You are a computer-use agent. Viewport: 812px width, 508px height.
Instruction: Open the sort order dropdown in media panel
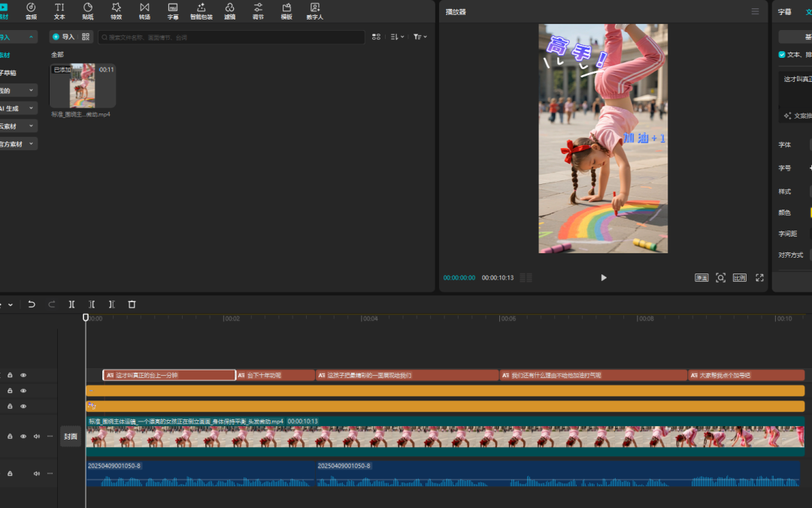pyautogui.click(x=398, y=37)
